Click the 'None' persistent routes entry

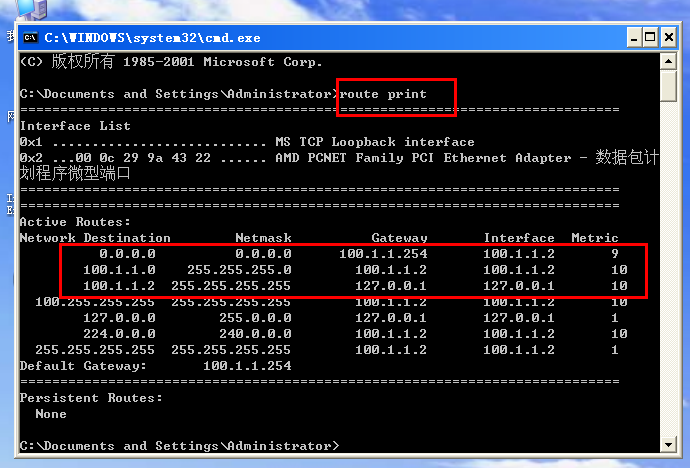[51, 414]
